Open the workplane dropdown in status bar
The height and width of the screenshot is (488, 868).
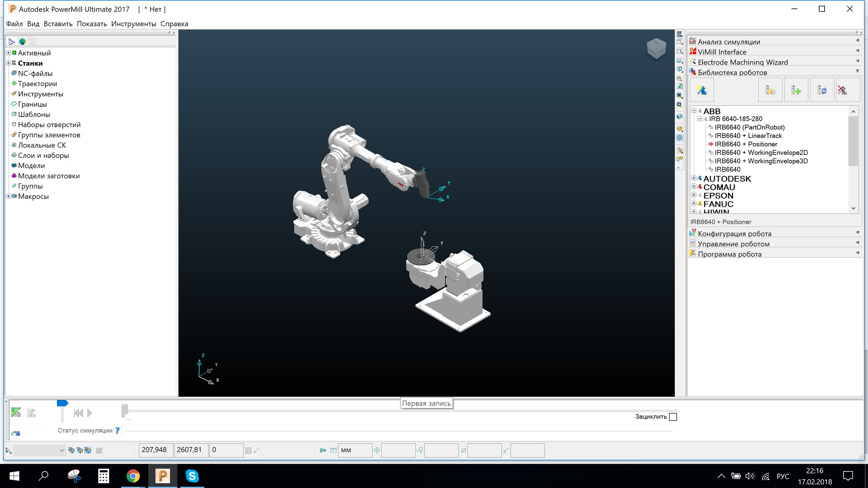61,450
